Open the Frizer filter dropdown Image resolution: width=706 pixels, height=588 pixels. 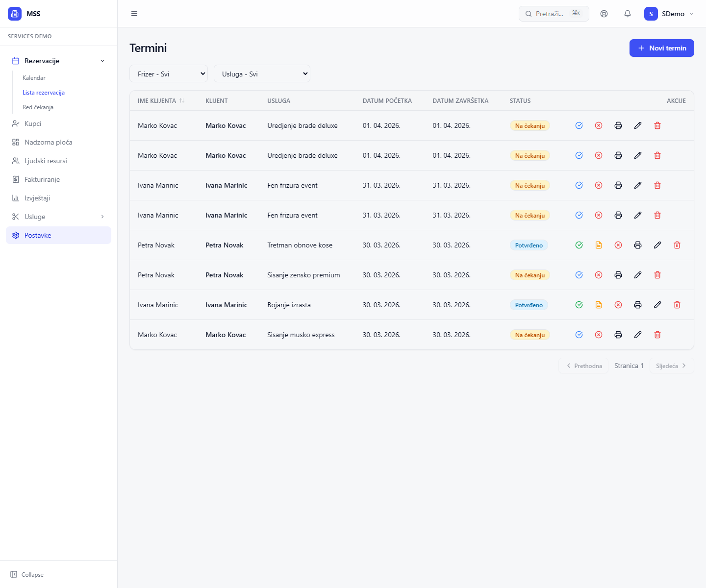[x=169, y=74]
